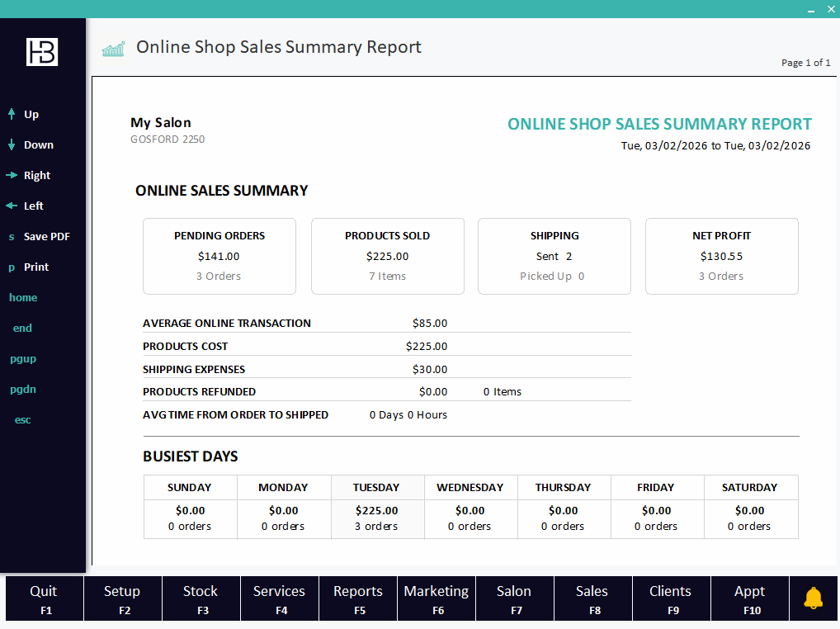This screenshot has width=840, height=629.
Task: Click the 0 Items refunded link
Action: pos(502,391)
